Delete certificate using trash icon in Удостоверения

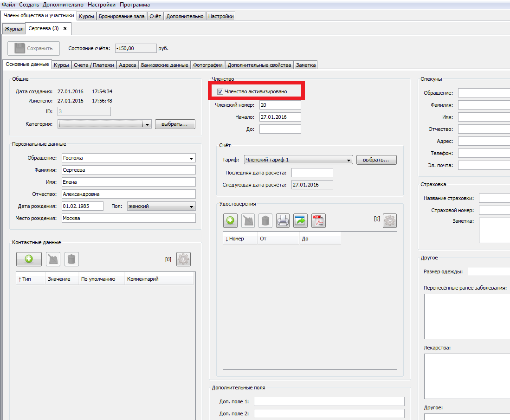[265, 220]
